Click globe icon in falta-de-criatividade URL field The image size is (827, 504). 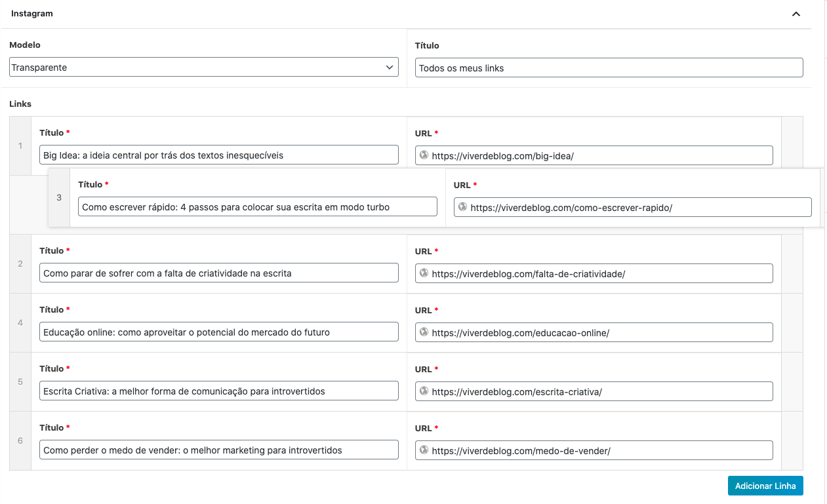[x=424, y=273]
